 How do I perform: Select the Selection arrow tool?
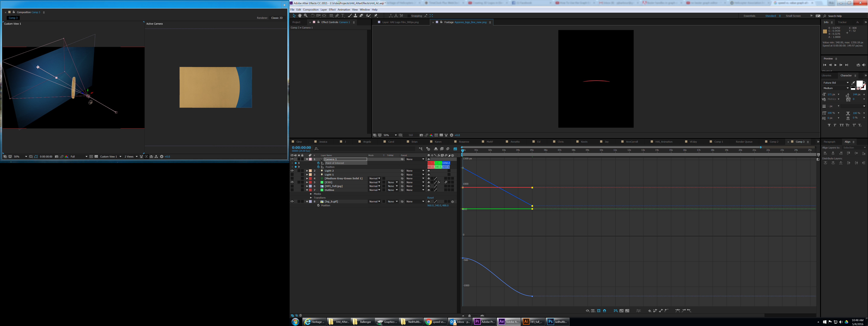point(294,16)
